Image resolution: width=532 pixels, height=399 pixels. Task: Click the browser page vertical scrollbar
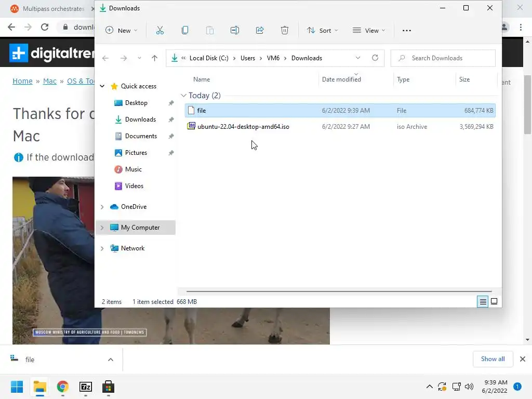527,105
